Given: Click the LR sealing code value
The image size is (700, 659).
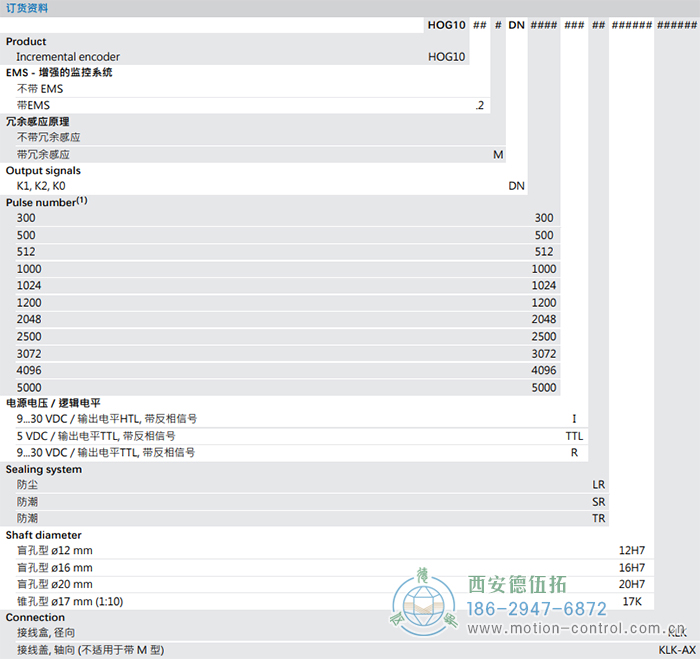Looking at the screenshot, I should (598, 484).
